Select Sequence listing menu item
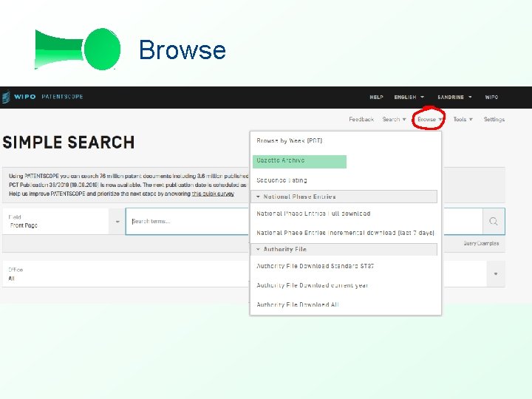Image resolution: width=532 pixels, height=399 pixels. click(282, 180)
